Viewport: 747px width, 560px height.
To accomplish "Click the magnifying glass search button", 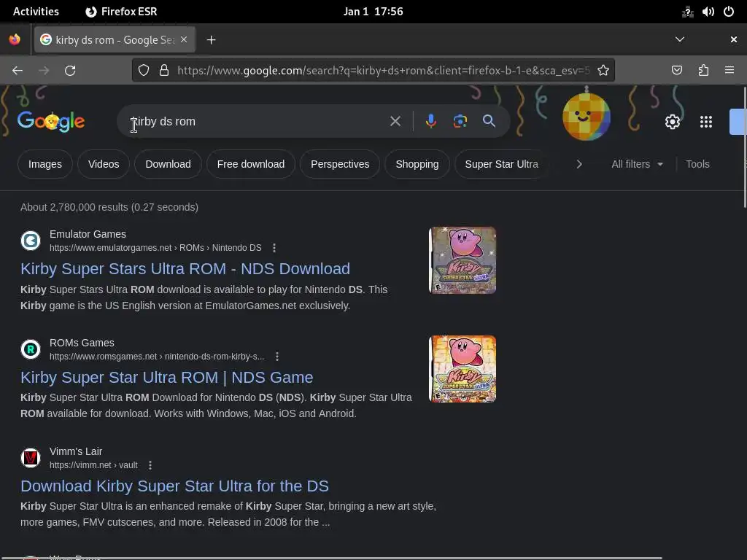I will click(x=489, y=122).
